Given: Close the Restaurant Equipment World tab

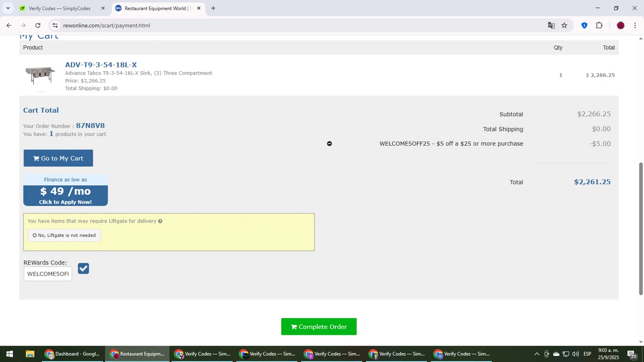Looking at the screenshot, I should tap(199, 8).
